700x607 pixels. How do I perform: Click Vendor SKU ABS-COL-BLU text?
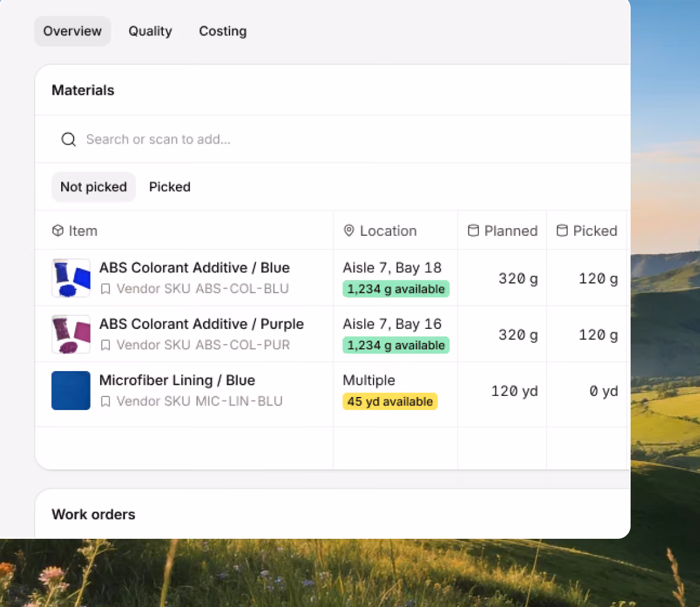tap(203, 289)
